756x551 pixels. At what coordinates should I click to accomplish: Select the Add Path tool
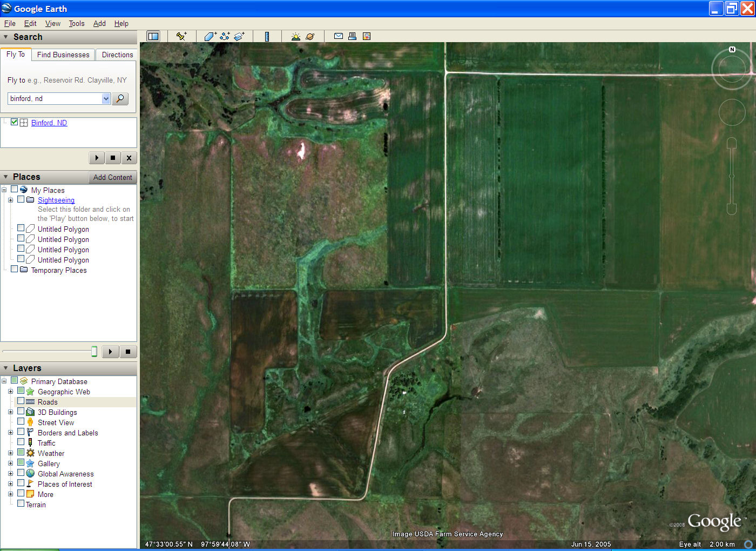[x=225, y=36]
